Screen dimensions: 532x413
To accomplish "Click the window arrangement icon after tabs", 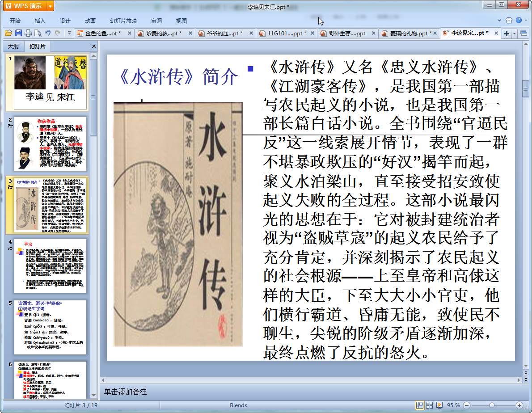I will point(524,33).
